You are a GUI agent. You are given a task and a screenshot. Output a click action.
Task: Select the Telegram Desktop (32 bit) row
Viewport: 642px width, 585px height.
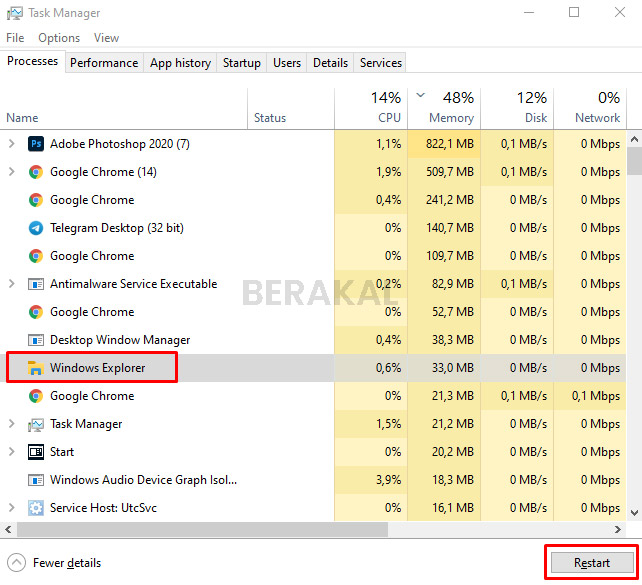(313, 228)
